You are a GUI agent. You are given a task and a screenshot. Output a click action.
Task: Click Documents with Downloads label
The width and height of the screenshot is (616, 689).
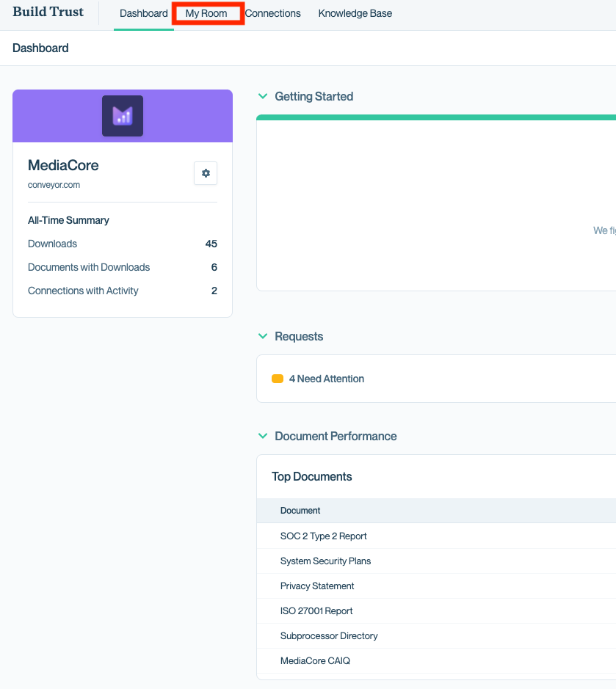click(x=89, y=267)
